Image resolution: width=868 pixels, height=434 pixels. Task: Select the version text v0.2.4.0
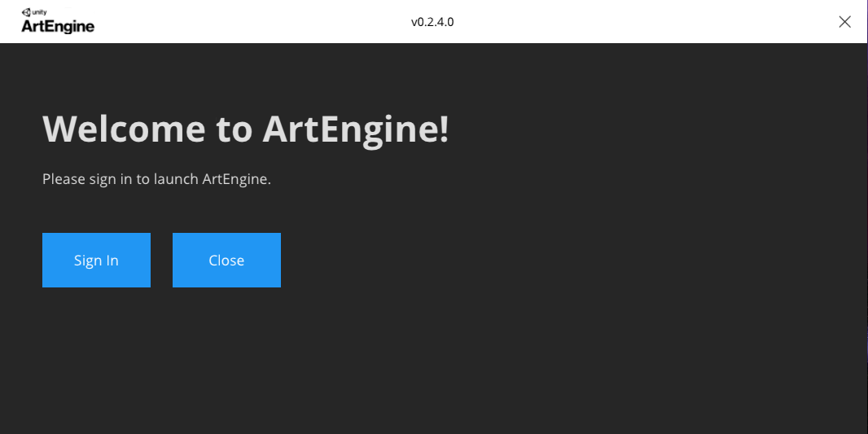[432, 22]
